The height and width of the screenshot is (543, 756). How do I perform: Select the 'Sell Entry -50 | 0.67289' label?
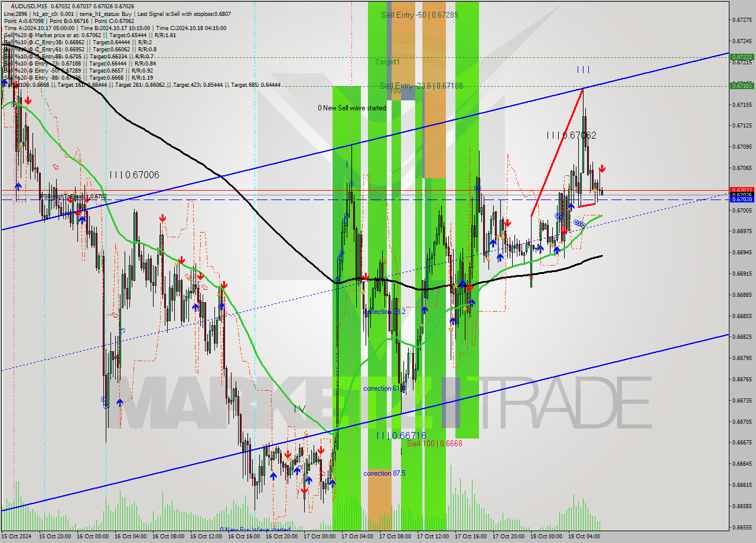tap(419, 15)
